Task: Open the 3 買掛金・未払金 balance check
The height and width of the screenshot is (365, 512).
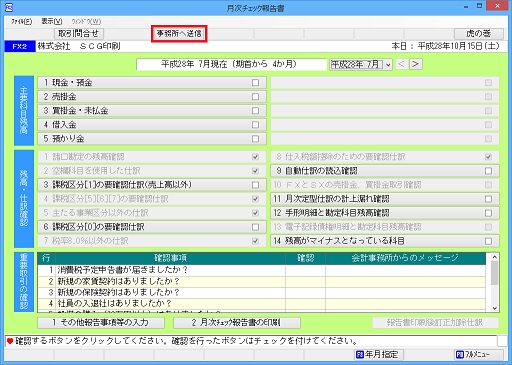Action: pyautogui.click(x=152, y=111)
